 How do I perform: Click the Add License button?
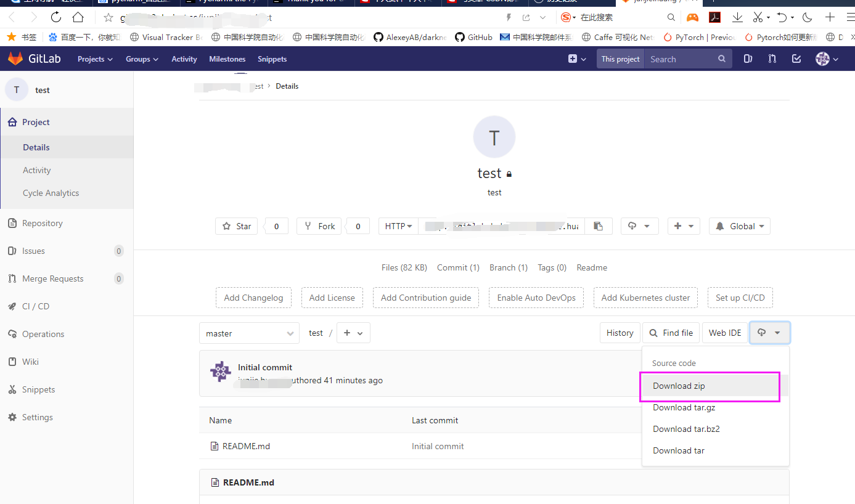click(332, 298)
